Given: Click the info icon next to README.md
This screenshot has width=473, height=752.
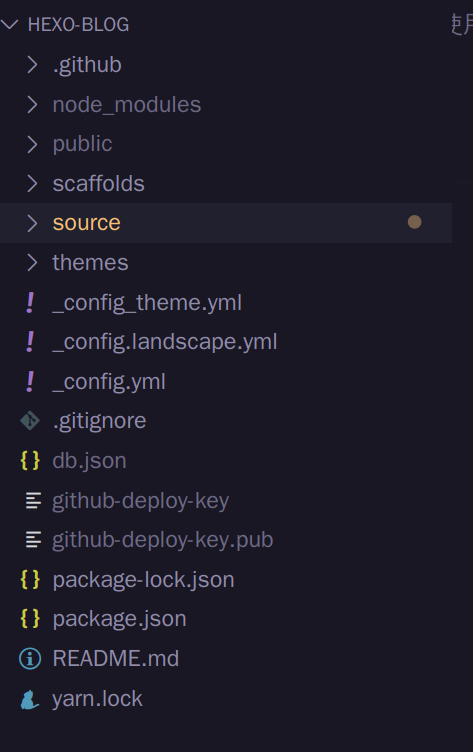Looking at the screenshot, I should [x=30, y=658].
